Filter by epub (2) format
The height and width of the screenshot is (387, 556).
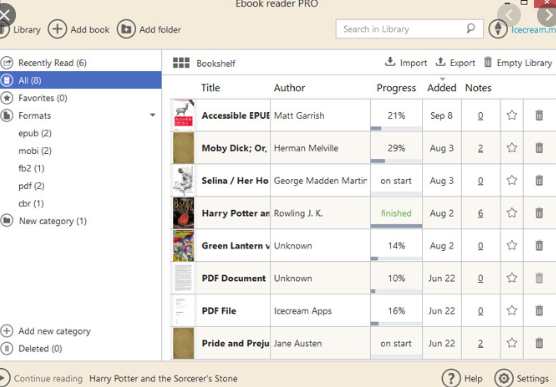[35, 133]
